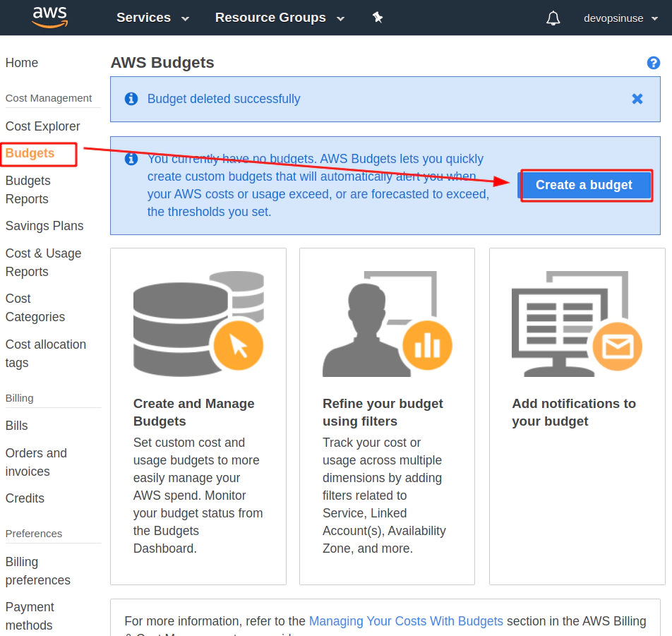Open Orders and invoices
The height and width of the screenshot is (636, 672).
(x=36, y=462)
